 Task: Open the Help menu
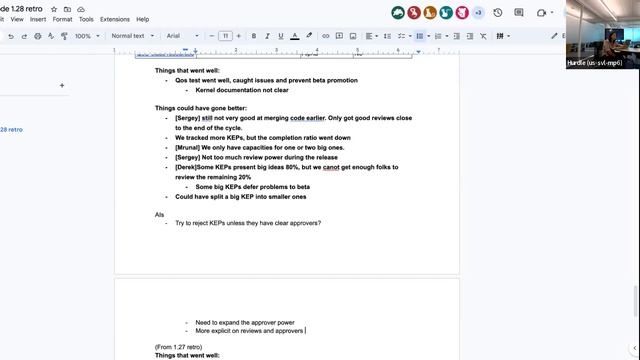click(142, 19)
